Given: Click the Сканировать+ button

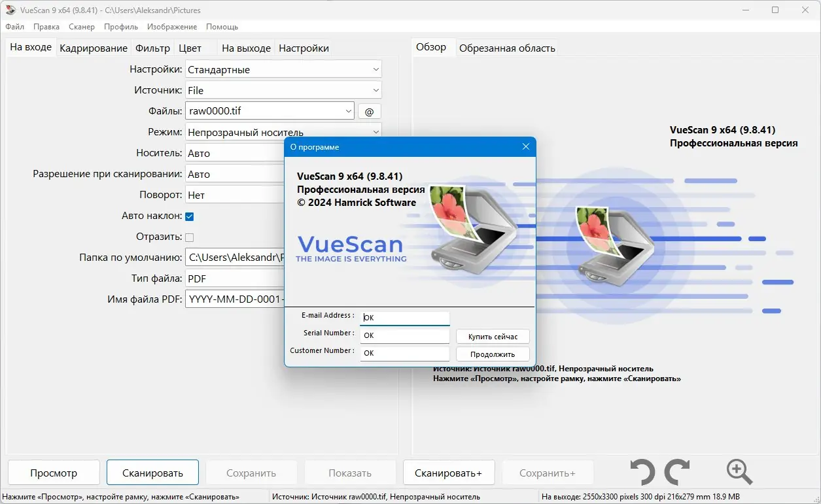Looking at the screenshot, I should (x=448, y=473).
